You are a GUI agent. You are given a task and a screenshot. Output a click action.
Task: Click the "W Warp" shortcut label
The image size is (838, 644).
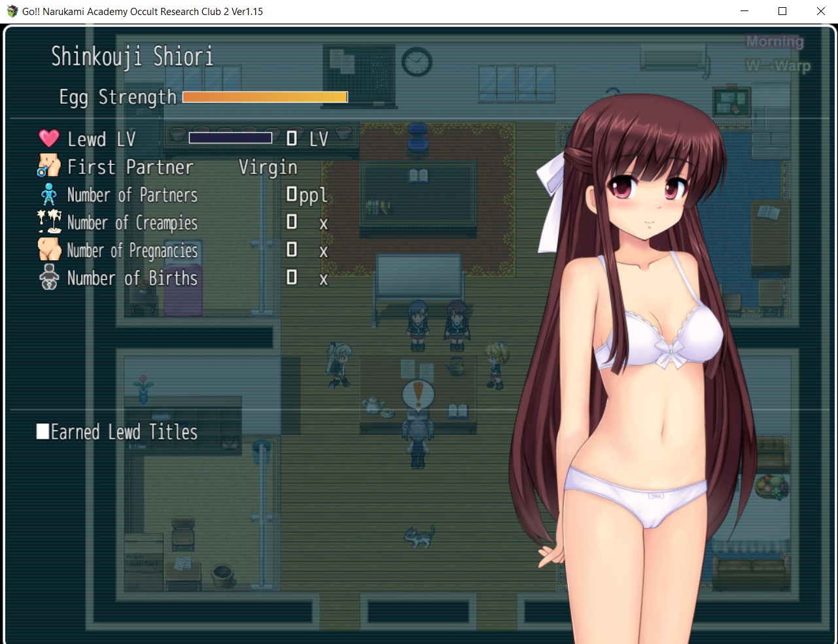pyautogui.click(x=778, y=66)
